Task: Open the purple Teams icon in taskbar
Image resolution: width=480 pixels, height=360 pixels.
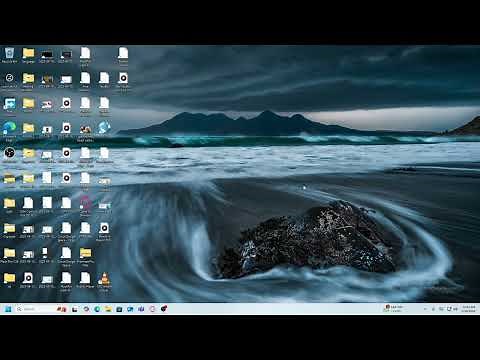Action: pyautogui.click(x=141, y=309)
